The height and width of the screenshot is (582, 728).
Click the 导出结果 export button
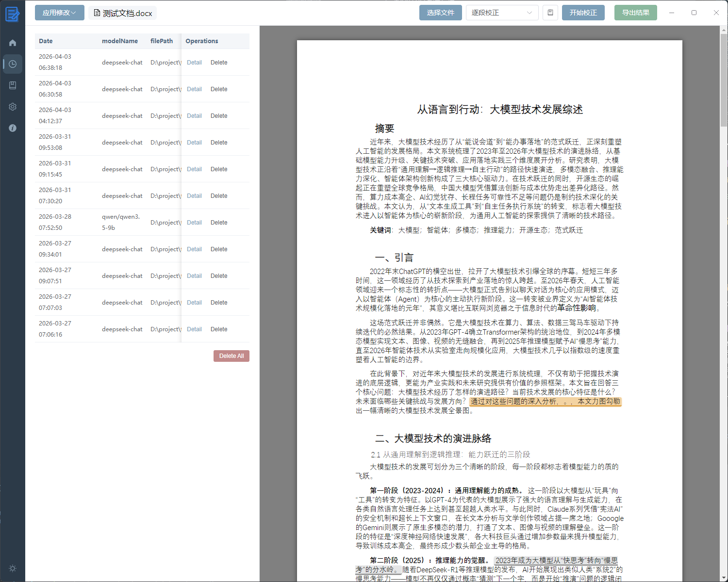click(x=636, y=13)
